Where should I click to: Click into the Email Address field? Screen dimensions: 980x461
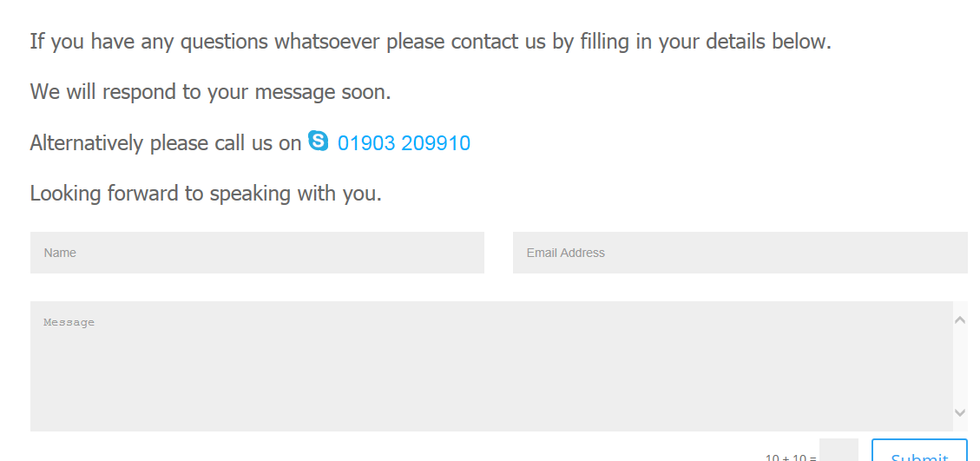click(x=740, y=253)
